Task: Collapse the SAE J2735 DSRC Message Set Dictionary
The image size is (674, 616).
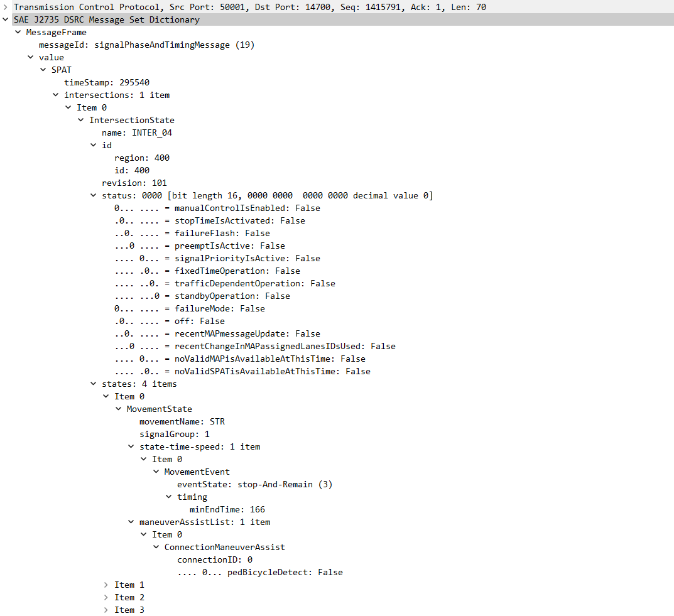Action: tap(6, 19)
